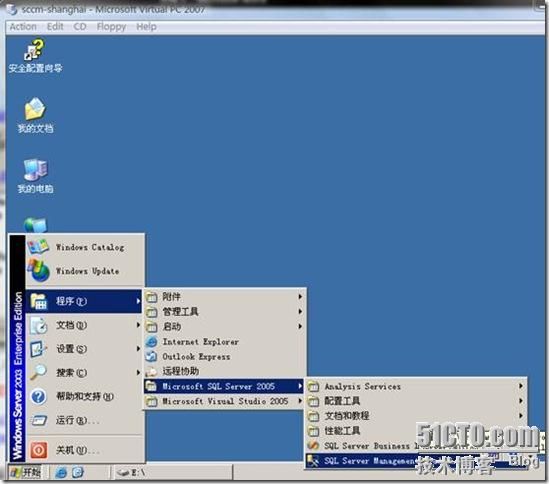Click the SQL Server Management Studio icon
The height and width of the screenshot is (484, 549).
click(313, 461)
